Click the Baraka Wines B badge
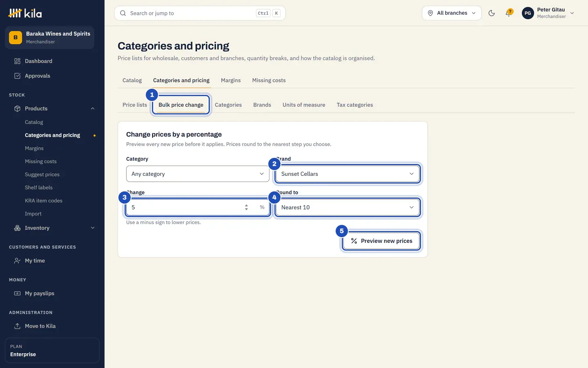This screenshot has height=368, width=588. click(16, 37)
